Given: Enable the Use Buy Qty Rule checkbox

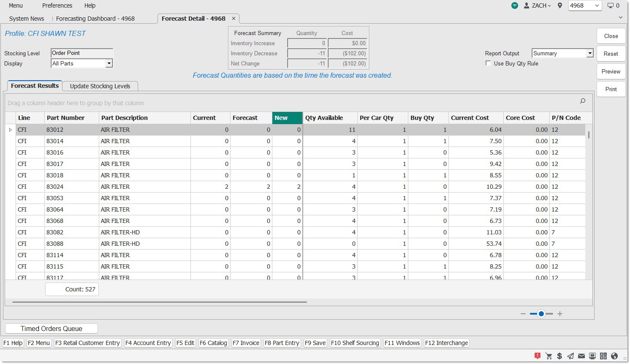Looking at the screenshot, I should [488, 63].
